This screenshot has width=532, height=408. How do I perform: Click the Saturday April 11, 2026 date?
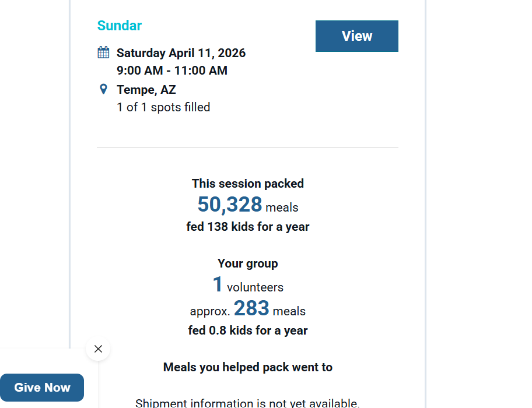click(181, 53)
